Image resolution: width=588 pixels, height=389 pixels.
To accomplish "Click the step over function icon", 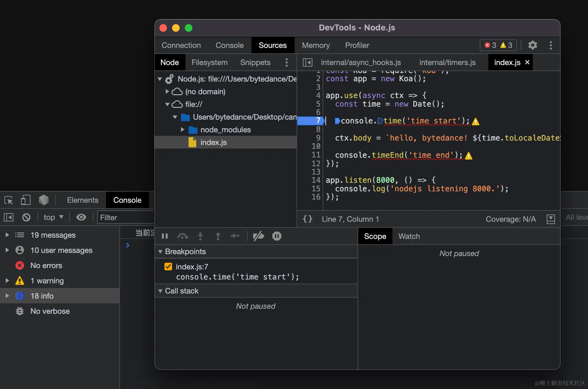I will click(183, 236).
